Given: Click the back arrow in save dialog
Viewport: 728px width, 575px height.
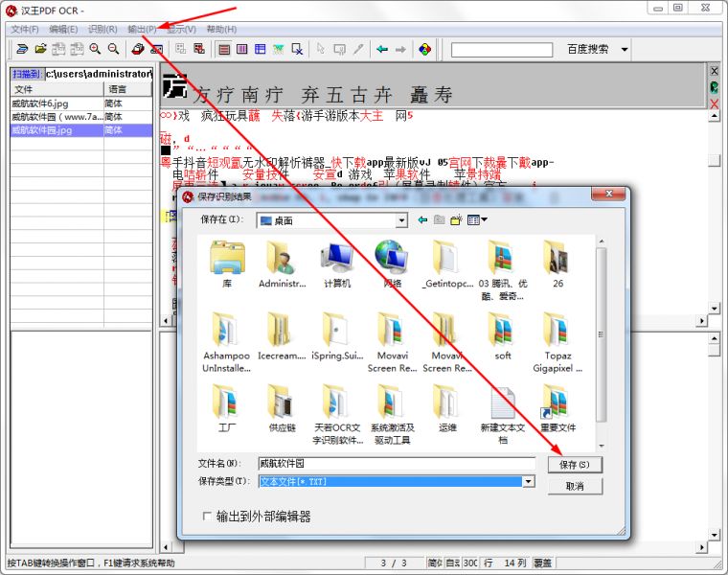Looking at the screenshot, I should (422, 219).
